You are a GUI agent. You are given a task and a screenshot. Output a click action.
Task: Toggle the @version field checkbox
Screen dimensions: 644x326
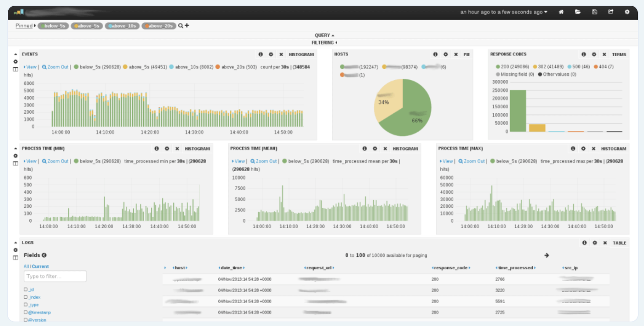[x=26, y=320]
